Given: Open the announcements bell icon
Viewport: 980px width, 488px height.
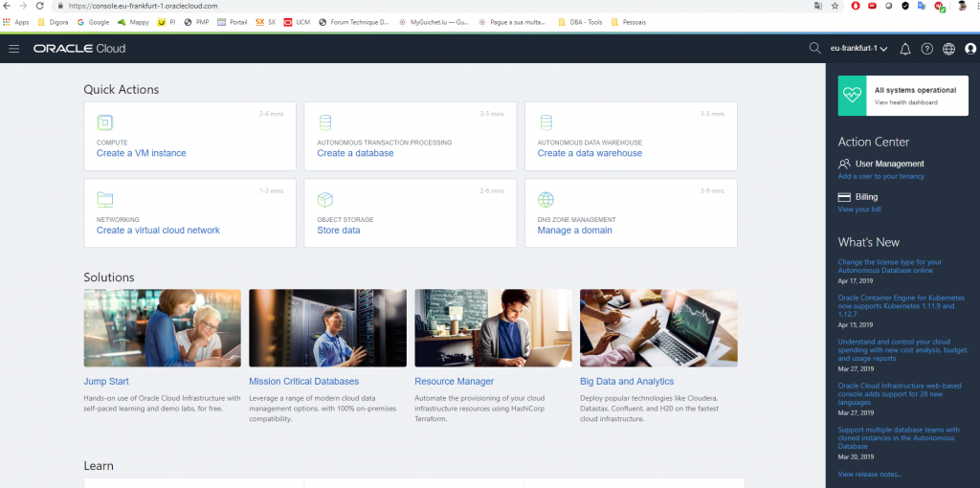Looking at the screenshot, I should [905, 49].
